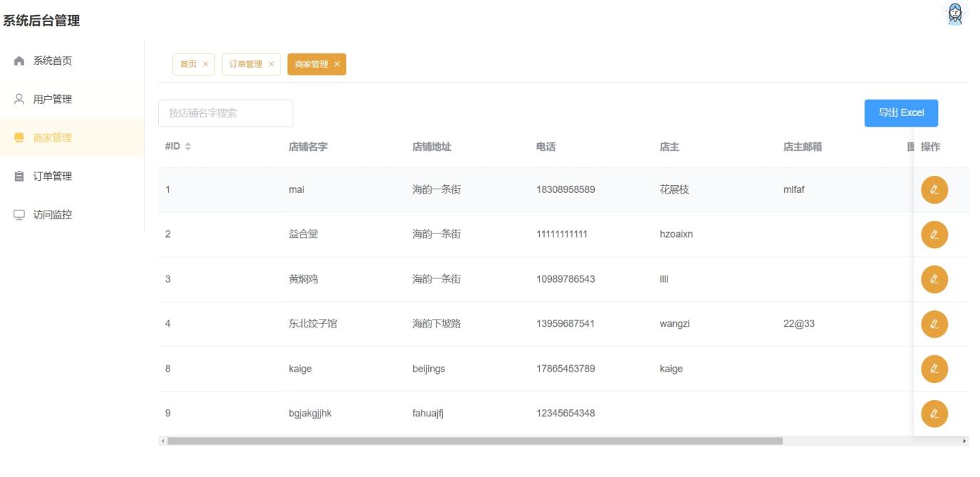Close the 订单管理 tab
Viewport: 980px width, 477px height.
tap(271, 63)
